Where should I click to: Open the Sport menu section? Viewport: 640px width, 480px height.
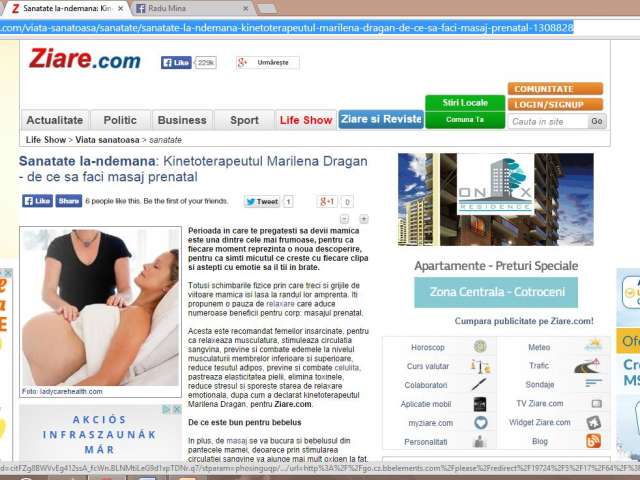(244, 120)
